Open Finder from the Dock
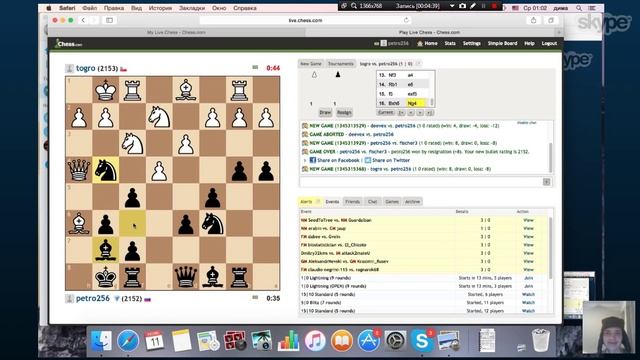640x360 pixels. pos(101,340)
